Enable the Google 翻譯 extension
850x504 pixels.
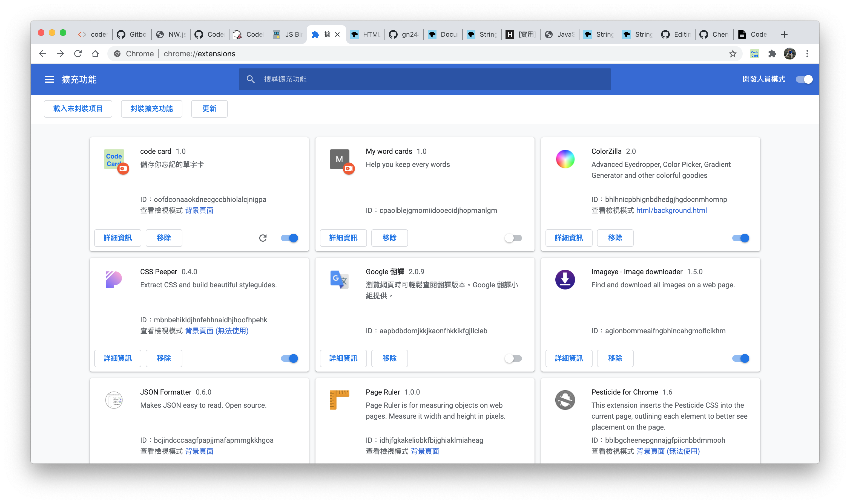[x=513, y=358]
